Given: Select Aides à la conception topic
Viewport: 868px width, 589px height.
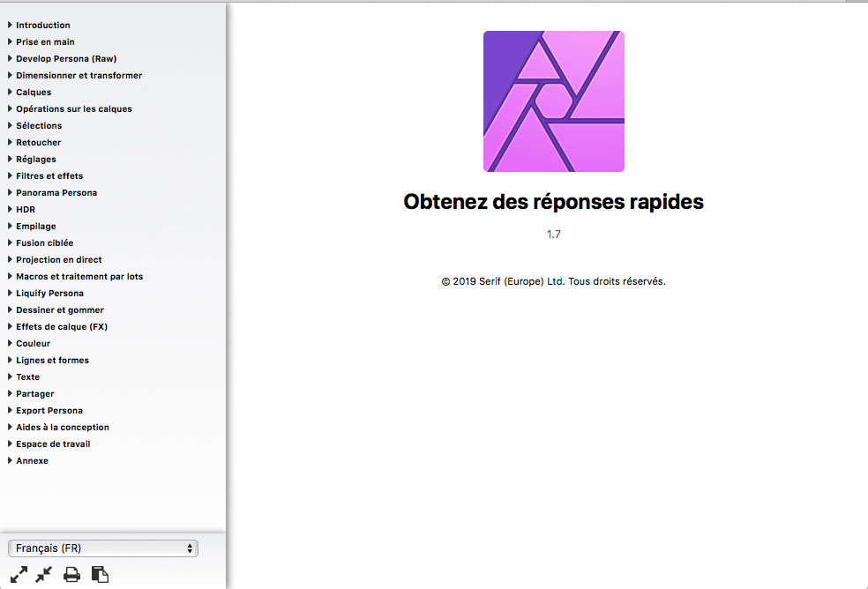Looking at the screenshot, I should (63, 428).
